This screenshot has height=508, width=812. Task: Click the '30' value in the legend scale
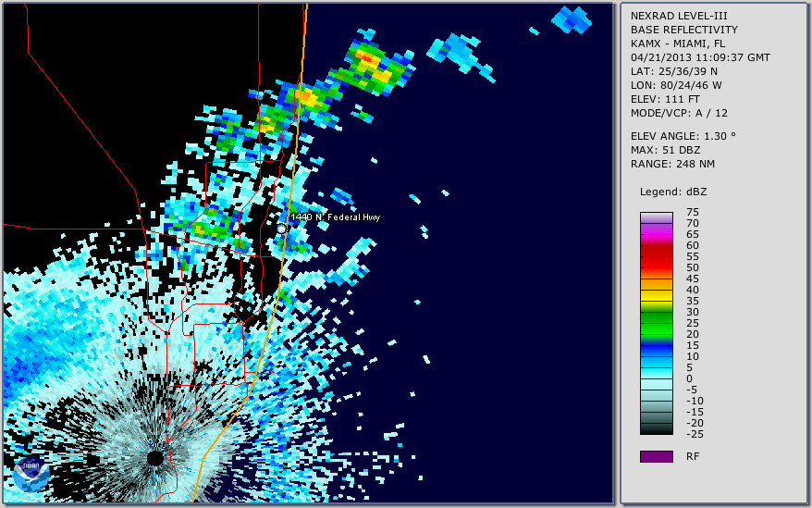coord(693,312)
